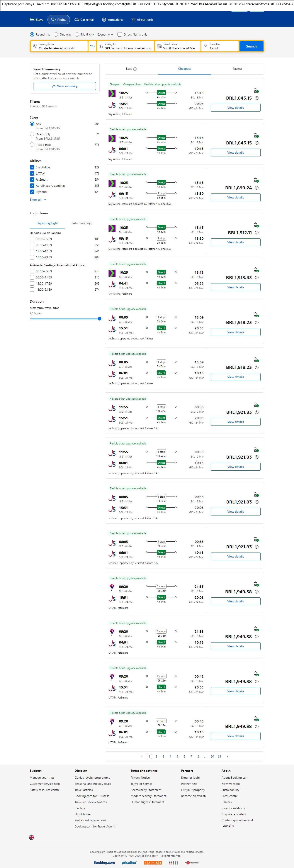Click the swap origin and destination arrows icon
The height and width of the screenshot is (868, 294).
(92, 46)
